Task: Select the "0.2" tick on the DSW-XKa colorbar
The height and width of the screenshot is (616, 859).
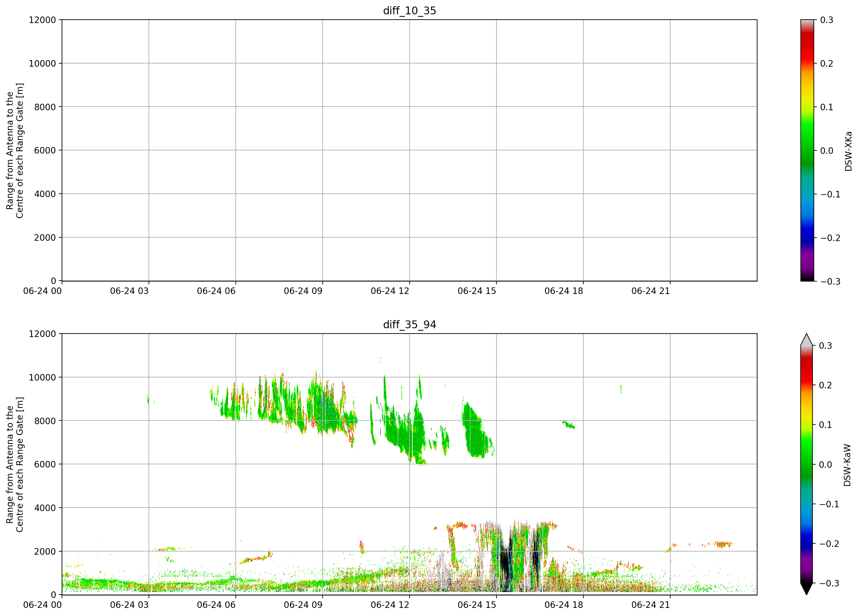Action: [827, 64]
